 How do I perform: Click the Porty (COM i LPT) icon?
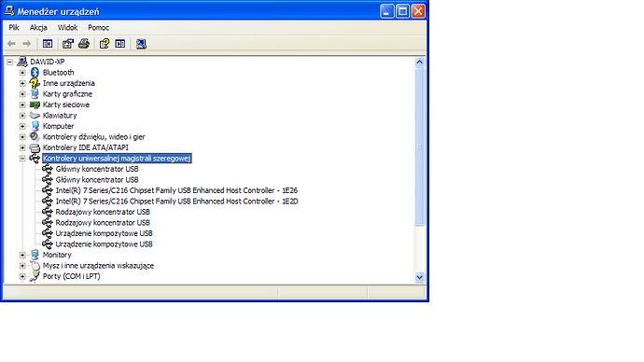pyautogui.click(x=35, y=276)
